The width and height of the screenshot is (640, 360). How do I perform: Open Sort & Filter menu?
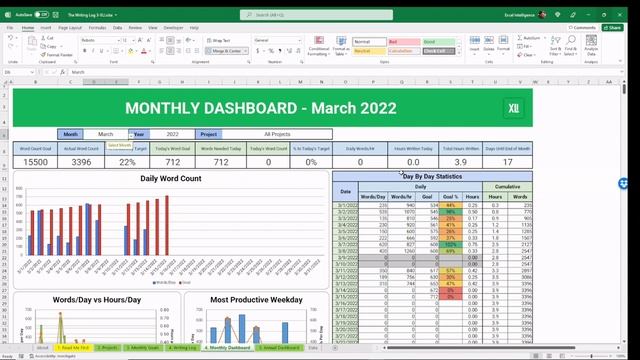tap(555, 46)
